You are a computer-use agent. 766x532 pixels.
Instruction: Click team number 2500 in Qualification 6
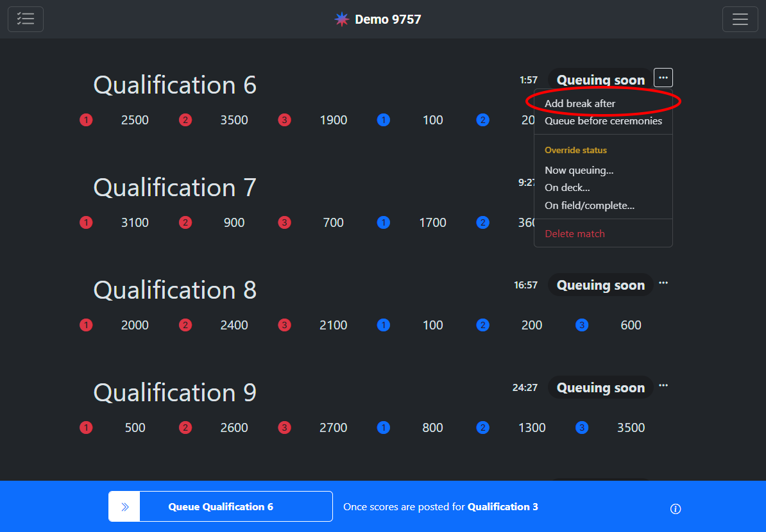(x=135, y=120)
